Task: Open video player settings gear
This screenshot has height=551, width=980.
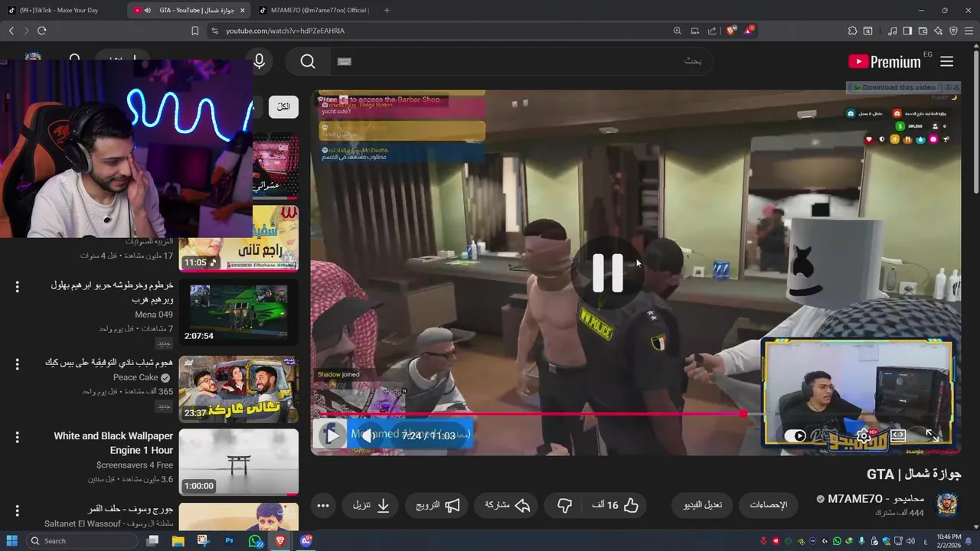Action: 864,435
